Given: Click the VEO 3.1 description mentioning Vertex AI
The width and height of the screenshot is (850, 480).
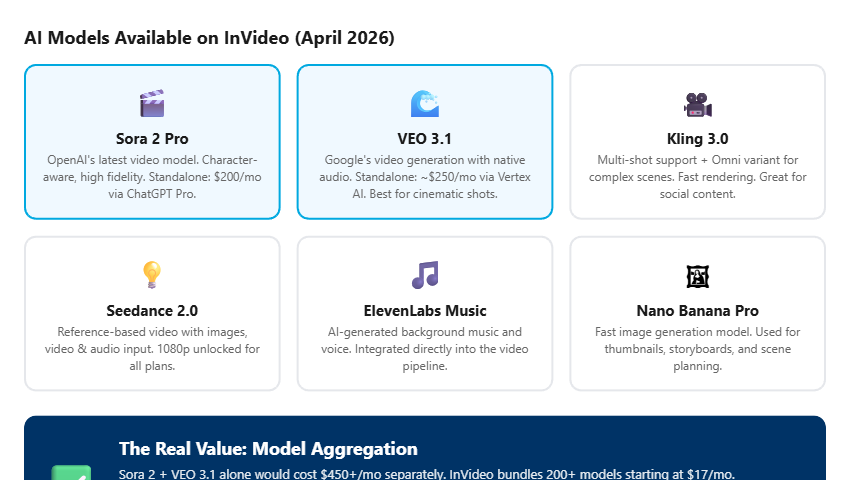Looking at the screenshot, I should click(424, 177).
